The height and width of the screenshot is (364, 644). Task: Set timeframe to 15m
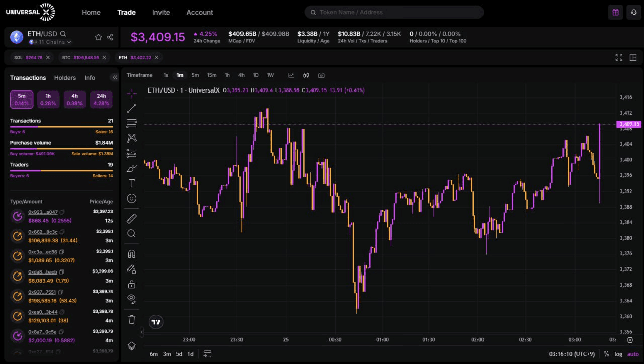pyautogui.click(x=212, y=75)
